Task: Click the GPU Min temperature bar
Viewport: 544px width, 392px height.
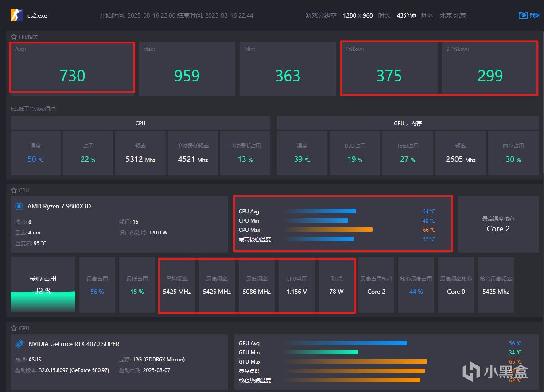Action: [x=322, y=353]
